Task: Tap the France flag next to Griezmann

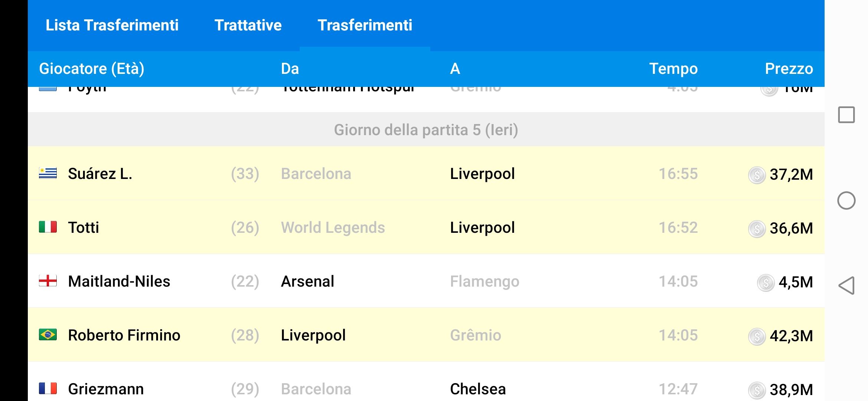Action: pos(48,388)
